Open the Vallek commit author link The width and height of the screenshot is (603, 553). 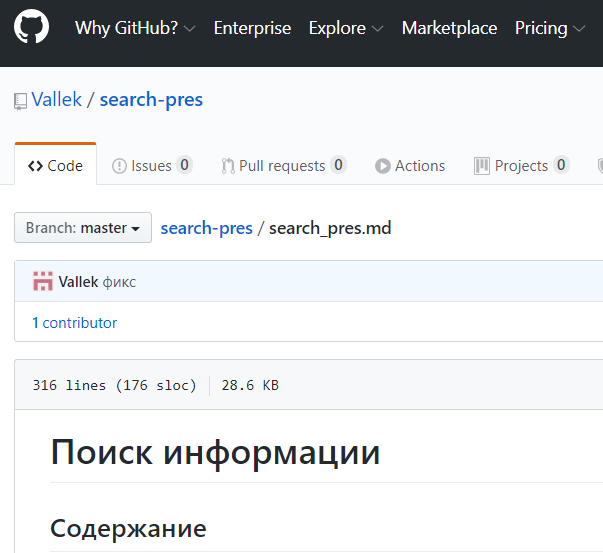click(x=78, y=282)
